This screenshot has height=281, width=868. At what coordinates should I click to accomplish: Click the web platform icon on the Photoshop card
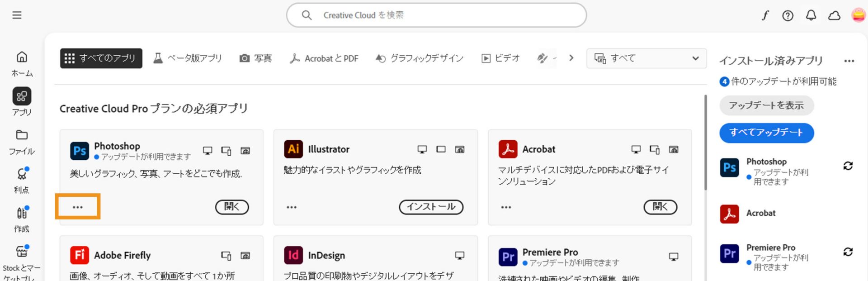[245, 150]
